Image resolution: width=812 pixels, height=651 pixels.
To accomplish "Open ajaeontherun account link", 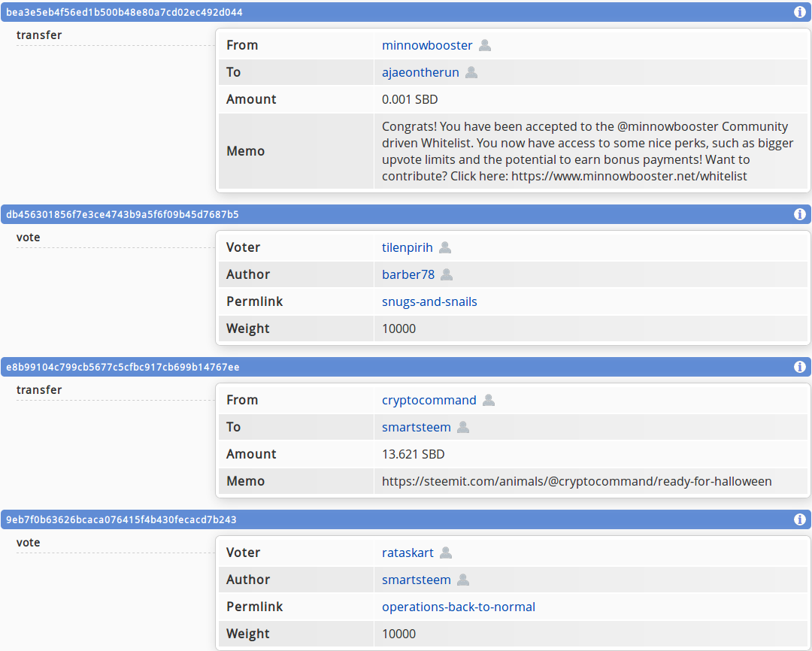I will click(x=420, y=72).
